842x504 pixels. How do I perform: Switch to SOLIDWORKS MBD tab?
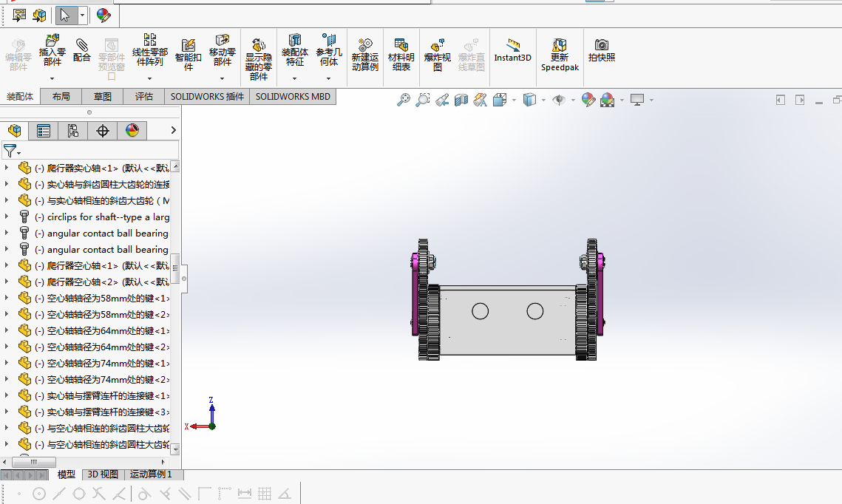[293, 97]
